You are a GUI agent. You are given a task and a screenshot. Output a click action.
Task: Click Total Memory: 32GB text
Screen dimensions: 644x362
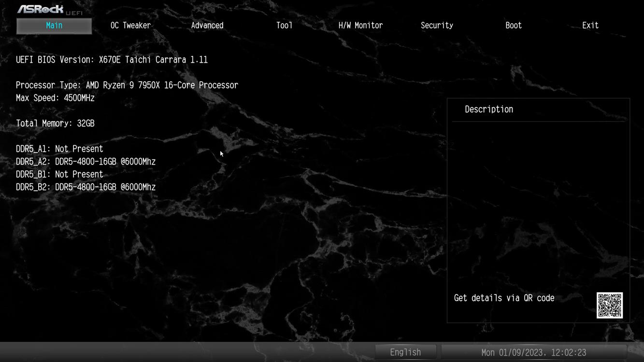55,124
